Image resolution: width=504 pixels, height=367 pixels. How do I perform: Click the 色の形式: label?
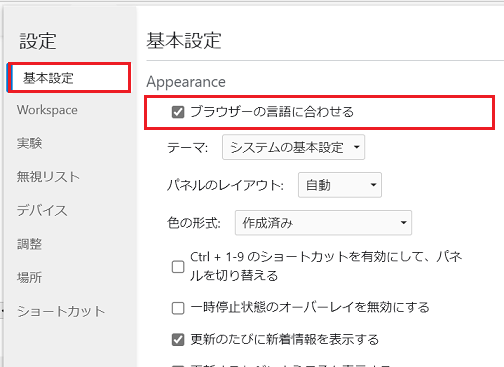click(x=194, y=223)
